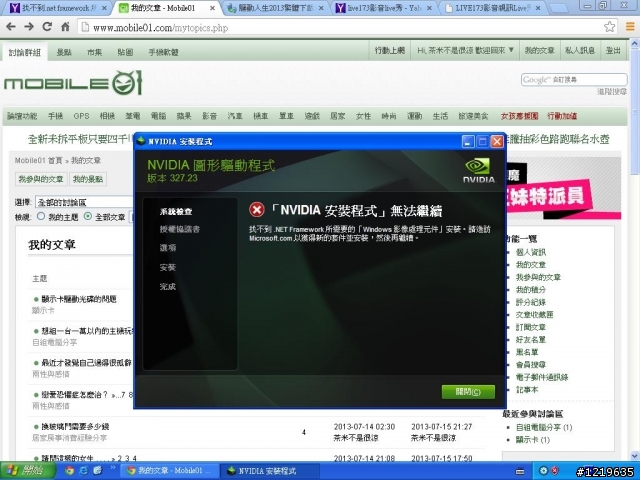Click 我的景點 button
The width and height of the screenshot is (640, 480).
[88, 179]
